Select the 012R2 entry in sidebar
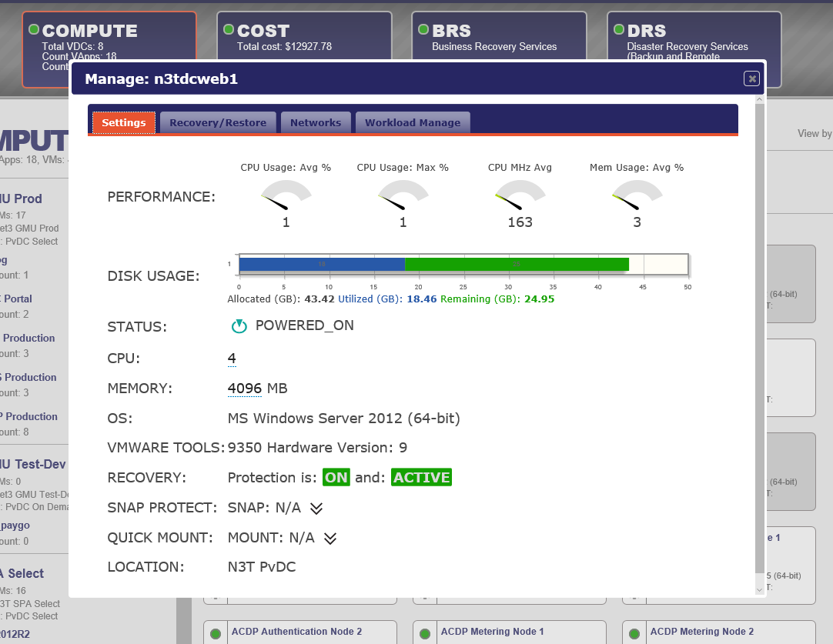Image resolution: width=833 pixels, height=644 pixels. [15, 635]
